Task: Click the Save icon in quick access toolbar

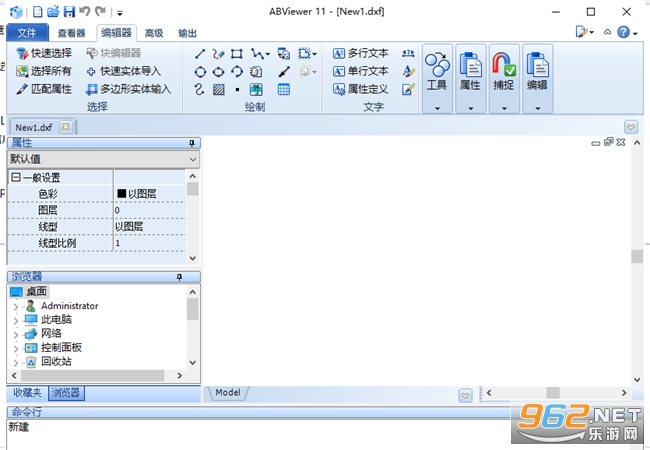Action: (69, 12)
